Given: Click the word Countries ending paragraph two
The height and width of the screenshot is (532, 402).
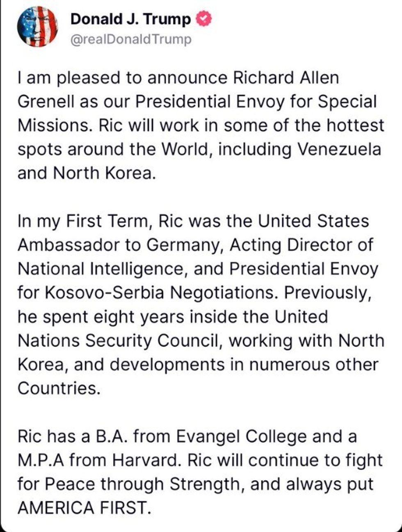Looking at the screenshot, I should [x=58, y=388].
